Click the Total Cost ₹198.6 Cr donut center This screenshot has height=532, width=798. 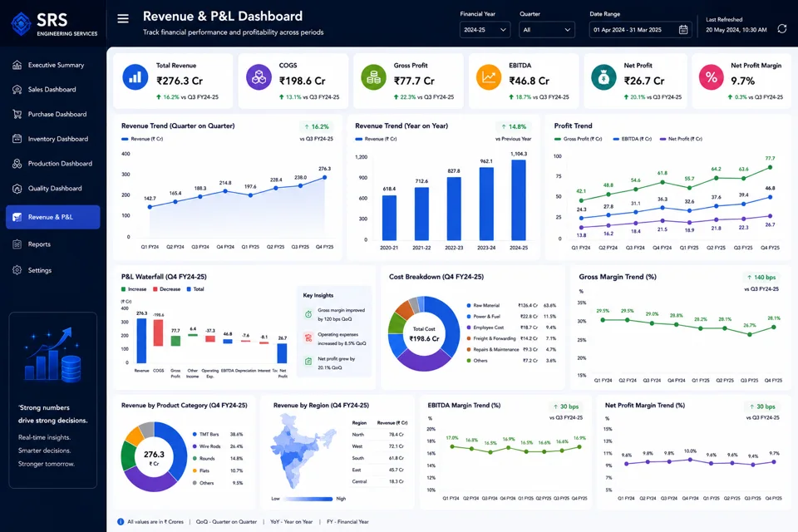click(424, 334)
